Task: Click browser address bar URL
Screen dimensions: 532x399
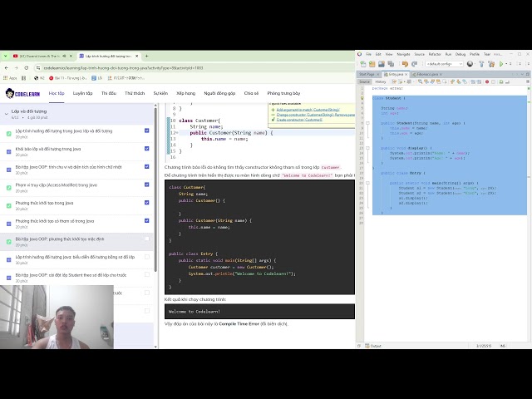Action: (123, 68)
